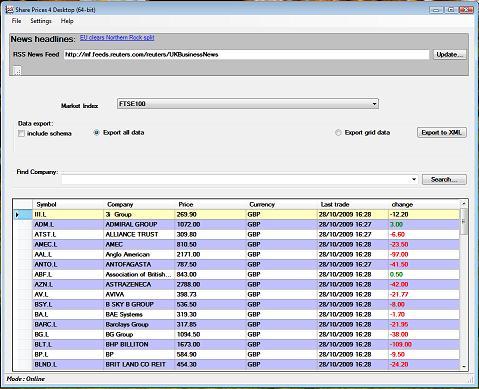This screenshot has height=389, width=479.
Task: Click the change column header
Action: (424, 204)
